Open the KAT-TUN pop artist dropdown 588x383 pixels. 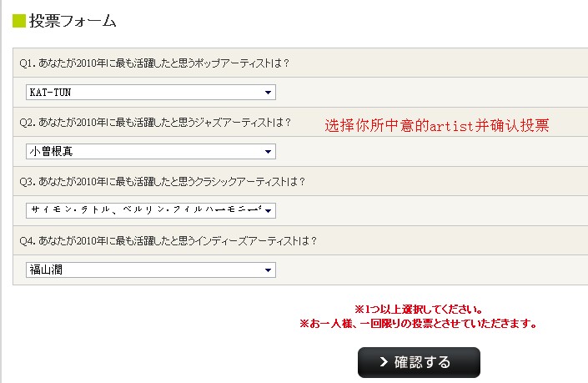pyautogui.click(x=151, y=93)
